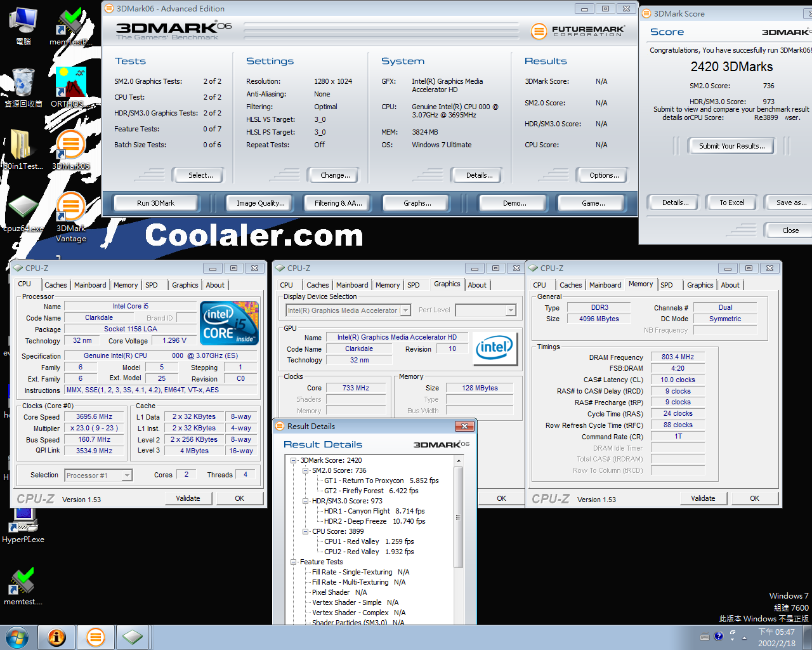Image resolution: width=812 pixels, height=650 pixels.
Task: Click Details... in 3DMark Score window
Action: [675, 202]
